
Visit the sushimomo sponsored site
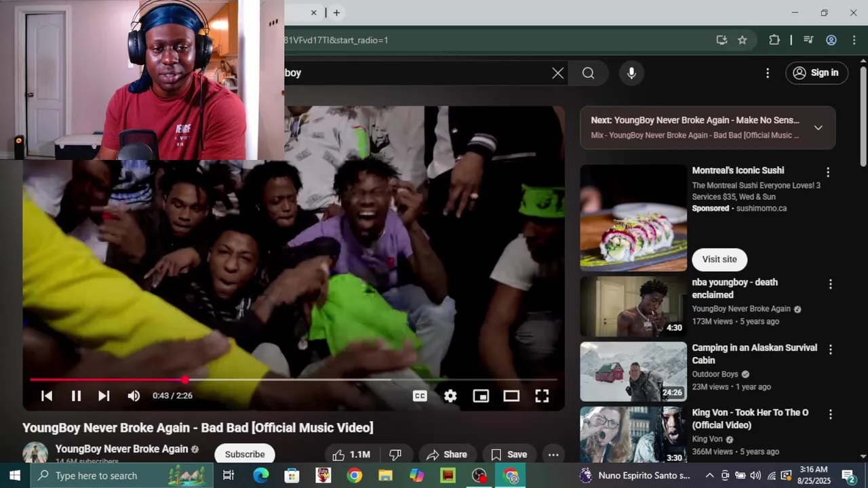[719, 260]
